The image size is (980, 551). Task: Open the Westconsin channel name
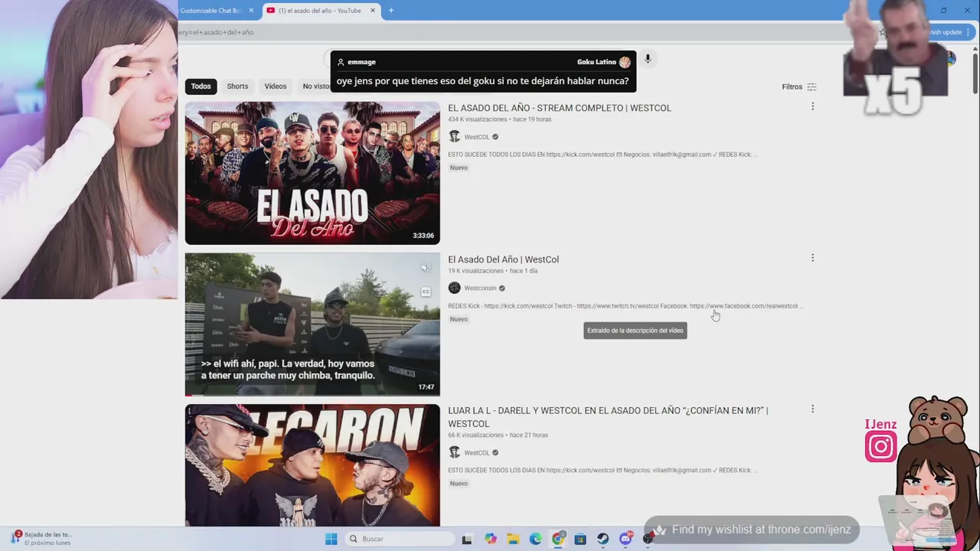(480, 289)
